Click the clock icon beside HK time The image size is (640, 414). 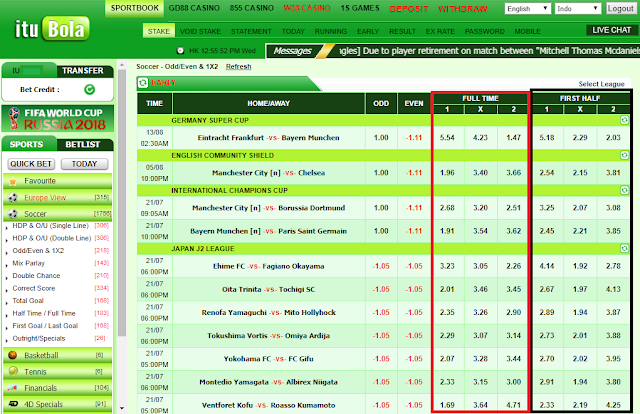[180, 51]
